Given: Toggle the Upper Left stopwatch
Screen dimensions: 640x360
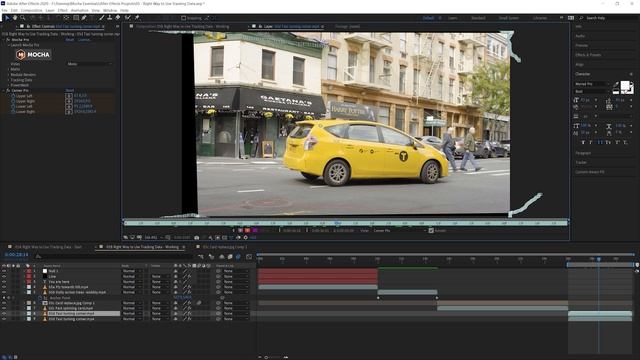Looking at the screenshot, I should (x=13, y=96).
